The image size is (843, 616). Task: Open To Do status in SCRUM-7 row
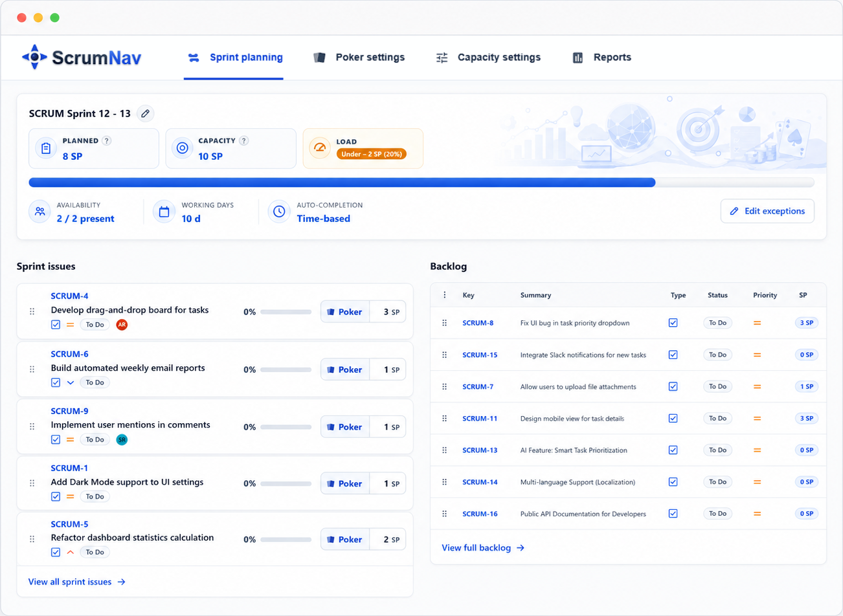pos(717,386)
